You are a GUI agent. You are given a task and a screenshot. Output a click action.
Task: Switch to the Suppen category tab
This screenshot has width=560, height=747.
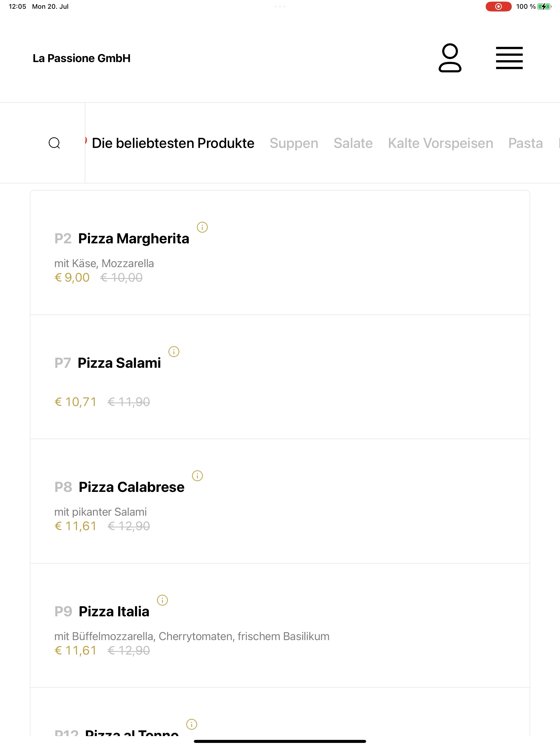point(294,143)
